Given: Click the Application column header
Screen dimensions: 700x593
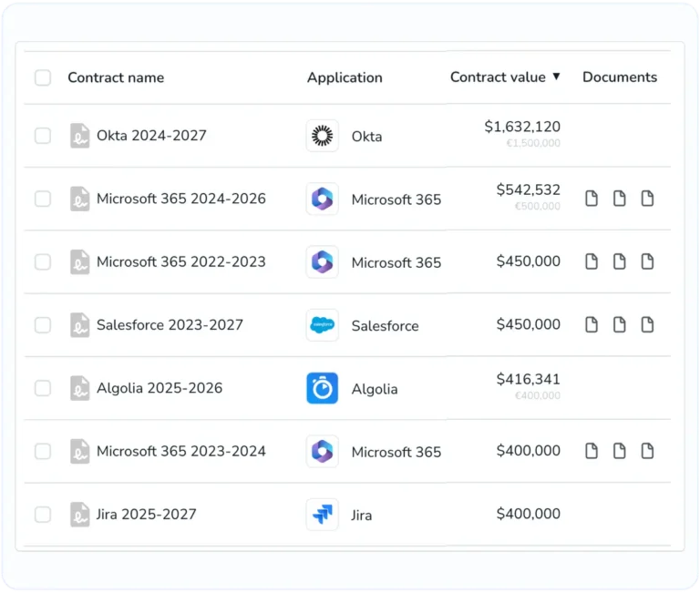Looking at the screenshot, I should tap(345, 77).
